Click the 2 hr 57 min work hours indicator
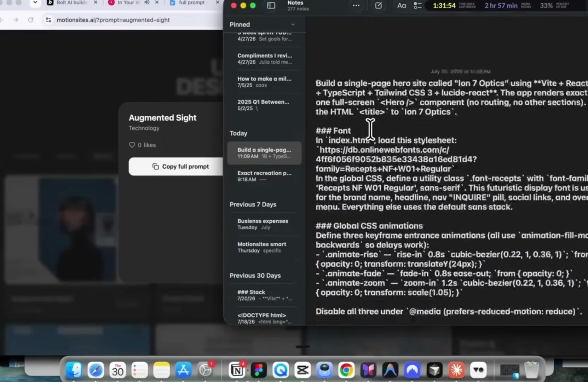This screenshot has width=588, height=382. coord(501,5)
